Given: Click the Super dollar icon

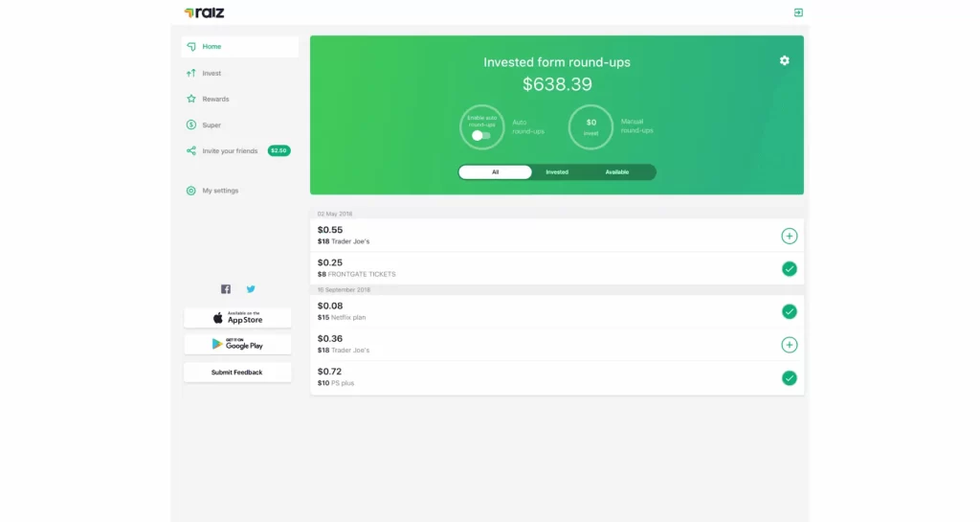Looking at the screenshot, I should 191,125.
